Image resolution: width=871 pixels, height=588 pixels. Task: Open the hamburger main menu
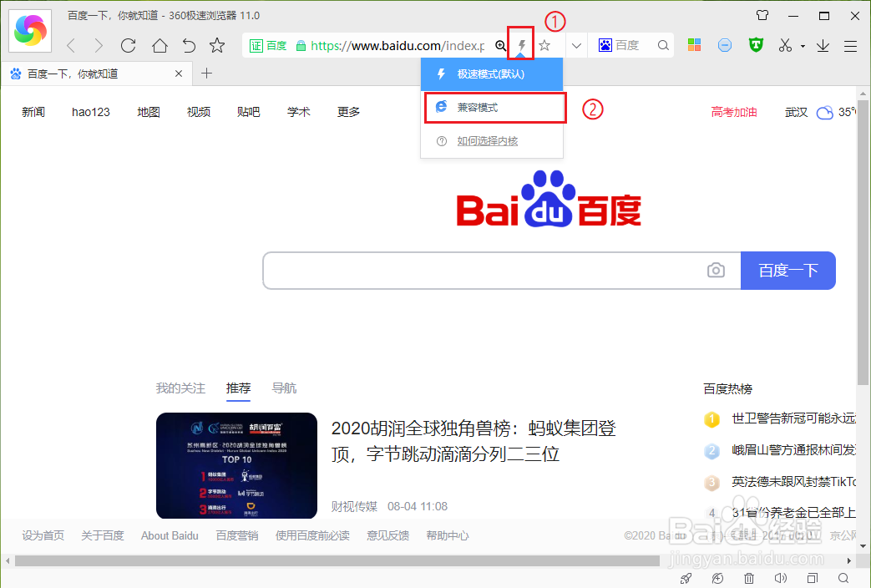pyautogui.click(x=850, y=46)
